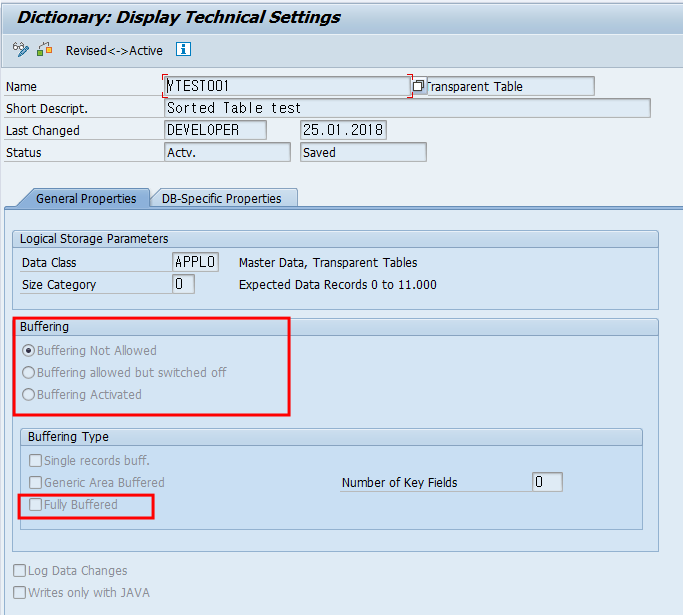Toggle Fully Buffered checkbox
The image size is (683, 615).
(x=35, y=504)
